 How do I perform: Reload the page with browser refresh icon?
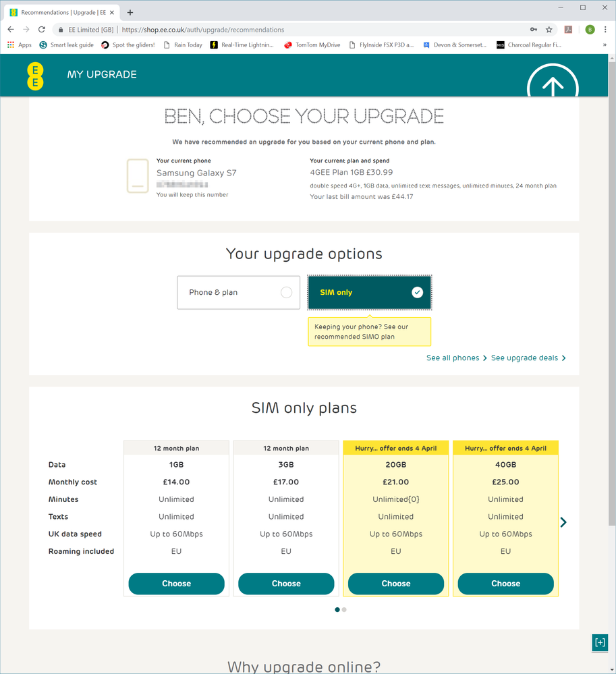point(42,30)
